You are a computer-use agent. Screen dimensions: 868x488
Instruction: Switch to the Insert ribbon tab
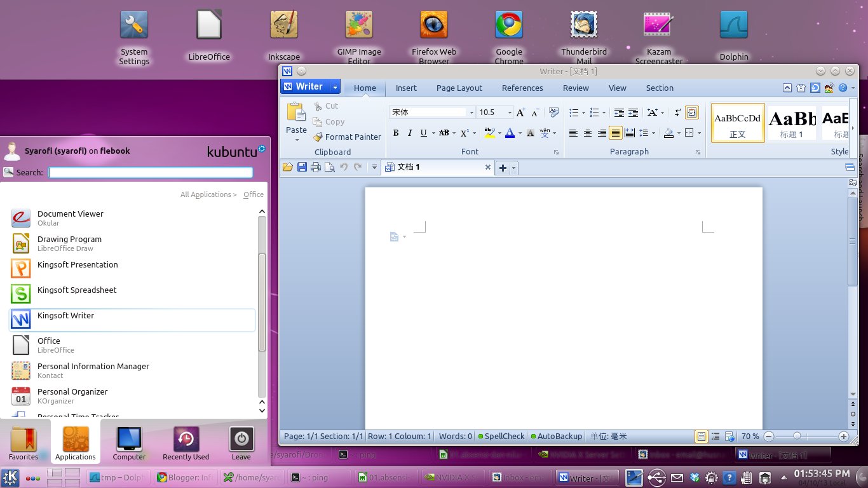pyautogui.click(x=406, y=88)
